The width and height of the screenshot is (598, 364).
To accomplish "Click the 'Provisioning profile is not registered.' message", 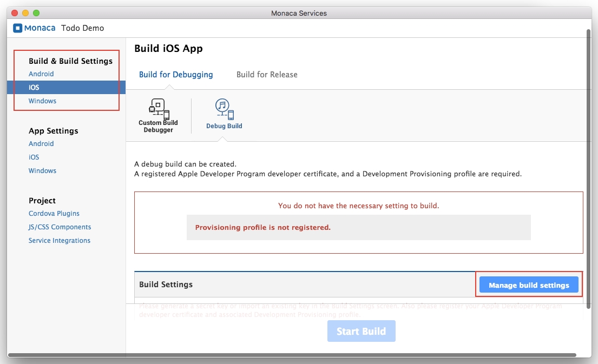I will tap(263, 228).
